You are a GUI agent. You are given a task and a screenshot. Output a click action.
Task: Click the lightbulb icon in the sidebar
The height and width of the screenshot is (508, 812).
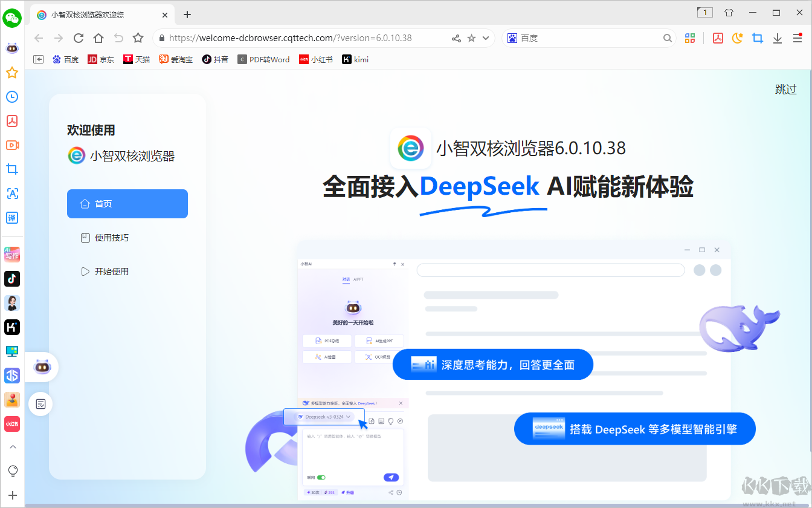12,471
